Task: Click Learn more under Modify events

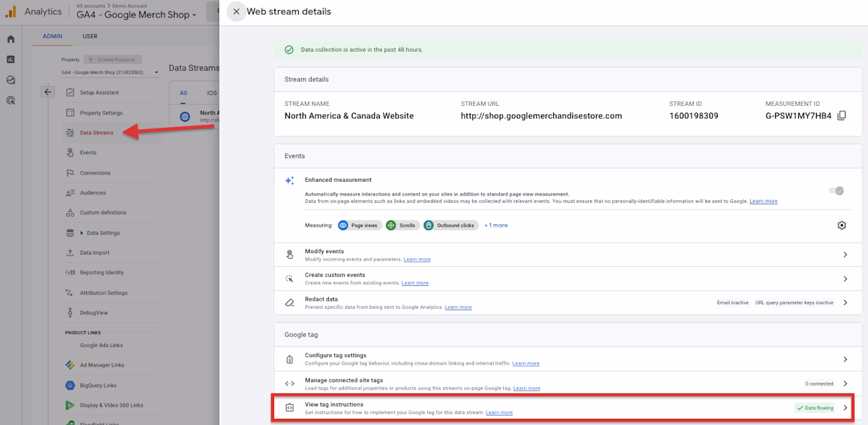Action: [x=417, y=259]
